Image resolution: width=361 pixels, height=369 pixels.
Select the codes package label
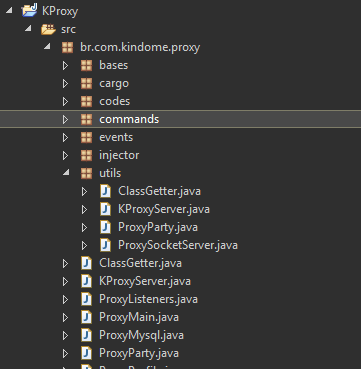[x=115, y=101]
